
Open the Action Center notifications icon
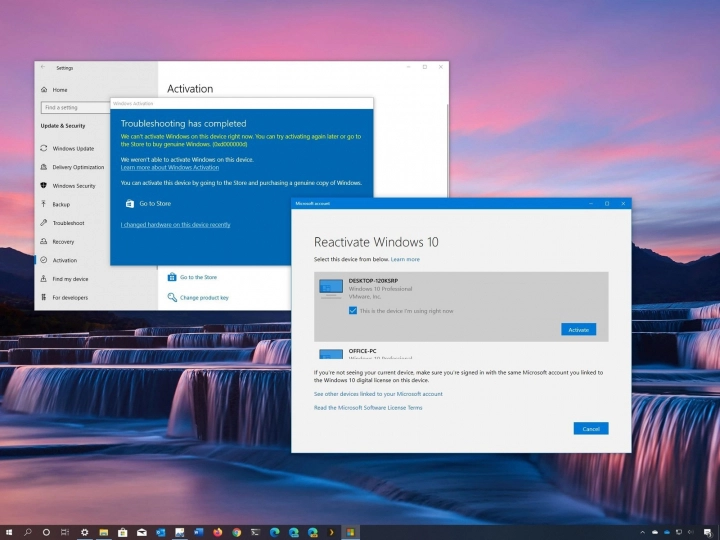point(708,533)
